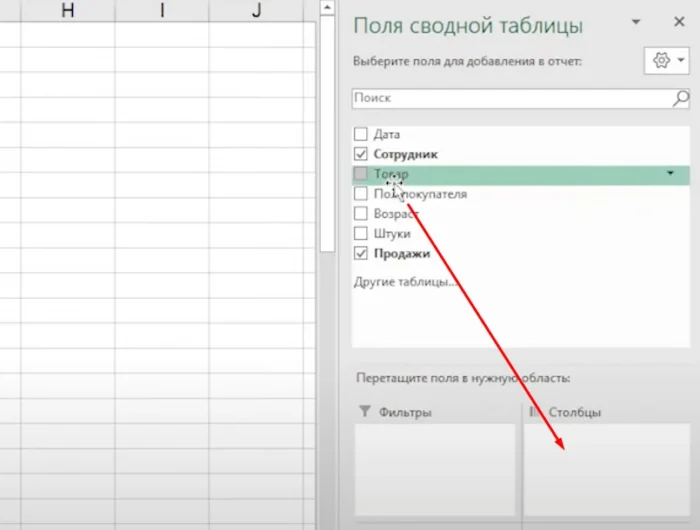Click the magnifier icon in the search box
The height and width of the screenshot is (530, 700).
680,98
